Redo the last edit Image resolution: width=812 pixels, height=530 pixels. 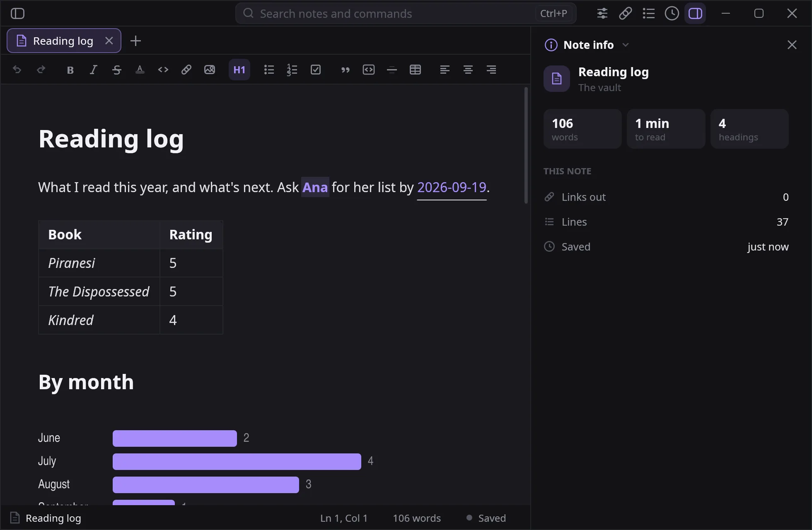41,70
